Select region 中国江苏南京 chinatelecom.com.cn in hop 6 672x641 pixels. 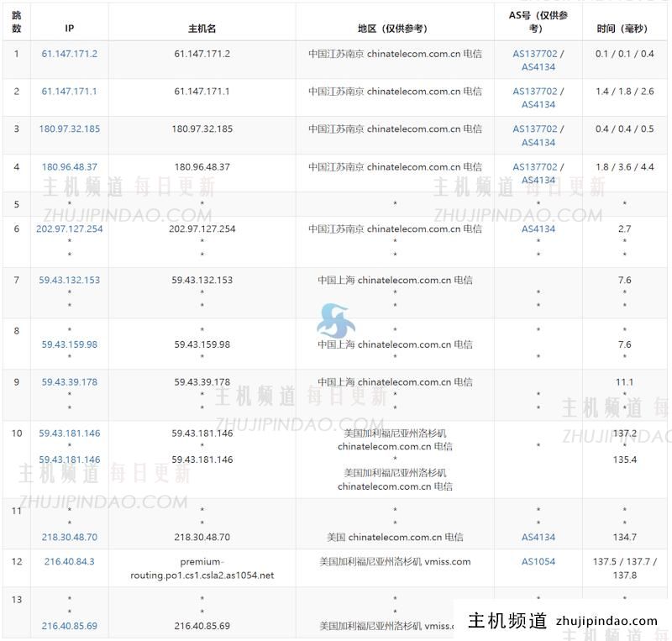point(395,229)
